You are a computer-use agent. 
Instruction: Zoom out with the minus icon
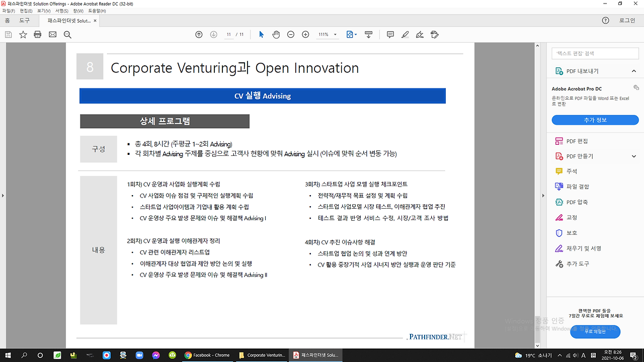point(291,35)
